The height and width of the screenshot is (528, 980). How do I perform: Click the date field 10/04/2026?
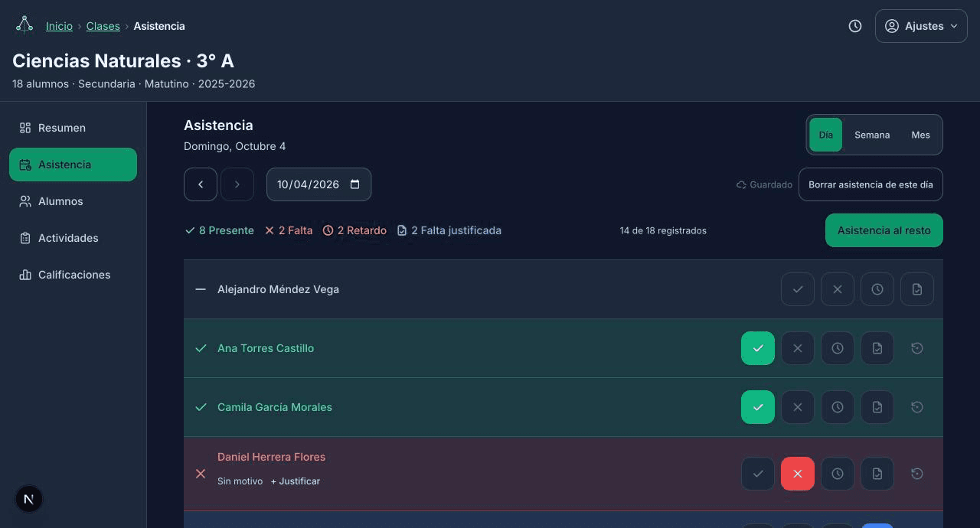coord(318,184)
